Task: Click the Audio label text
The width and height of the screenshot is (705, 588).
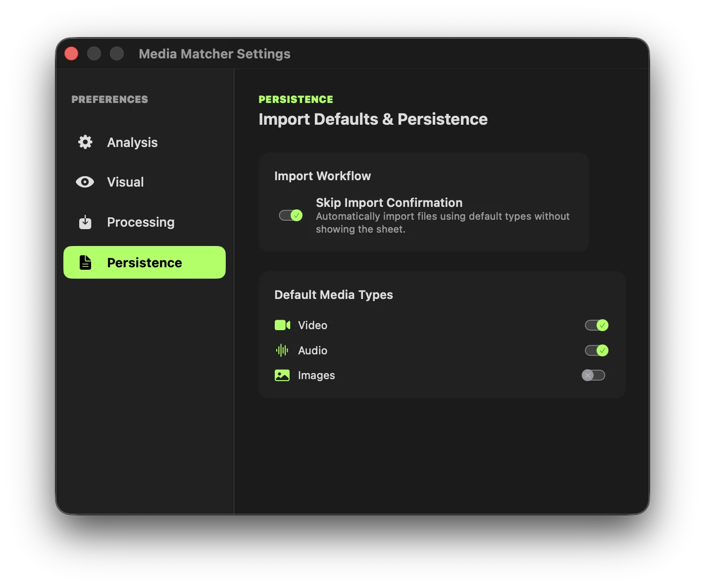Action: tap(312, 350)
